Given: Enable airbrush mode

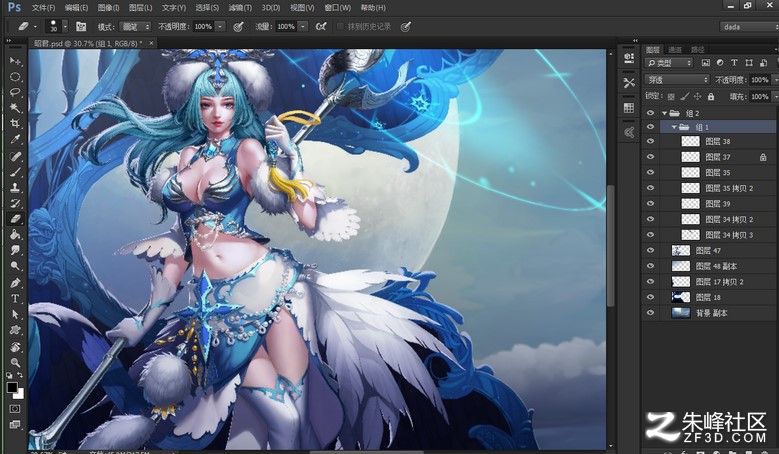Looking at the screenshot, I should pos(321,26).
